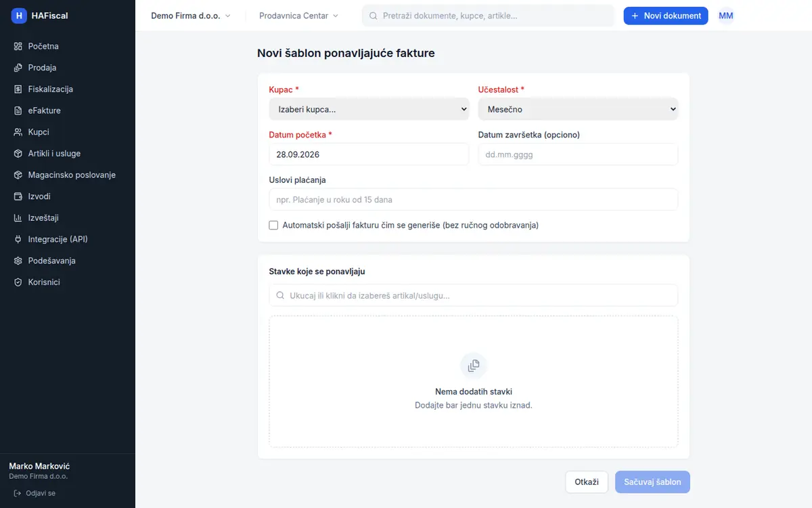Click the Dodajte bar jednu stavku iznad text
This screenshot has width=812, height=508.
[x=474, y=405]
